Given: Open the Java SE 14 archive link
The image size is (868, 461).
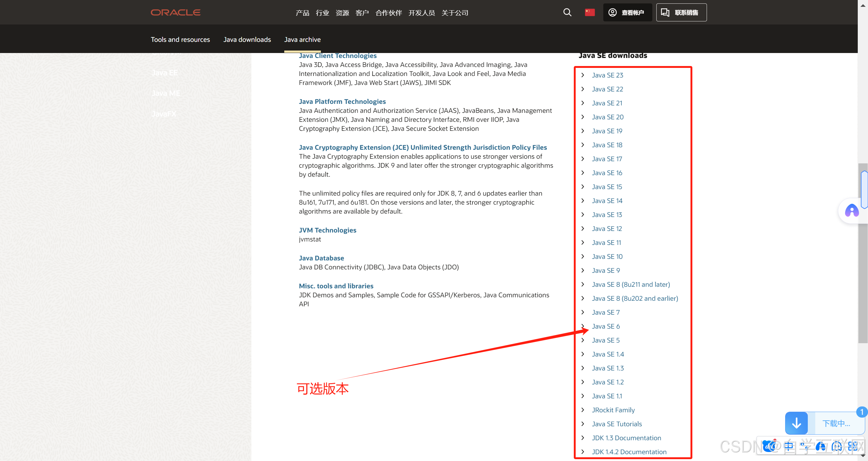Looking at the screenshot, I should pos(607,201).
